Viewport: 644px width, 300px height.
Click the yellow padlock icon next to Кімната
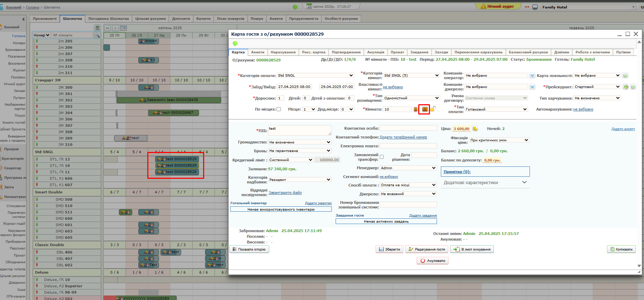coord(432,109)
